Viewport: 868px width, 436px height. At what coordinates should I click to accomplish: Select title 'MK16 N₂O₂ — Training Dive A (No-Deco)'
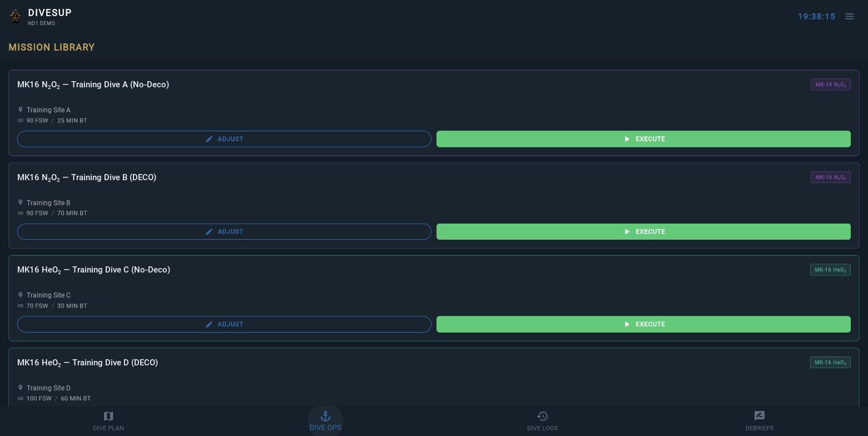pos(93,85)
